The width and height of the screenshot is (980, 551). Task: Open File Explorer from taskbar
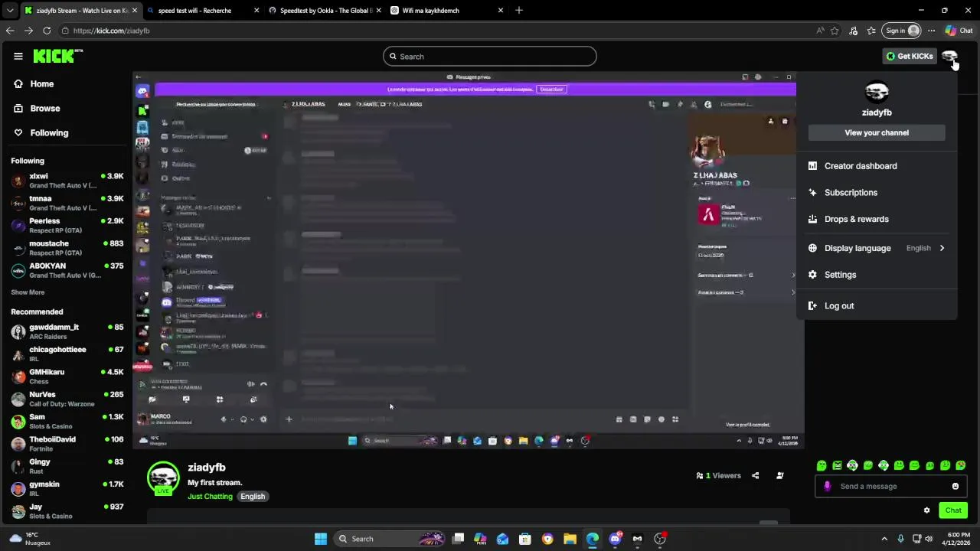570,539
